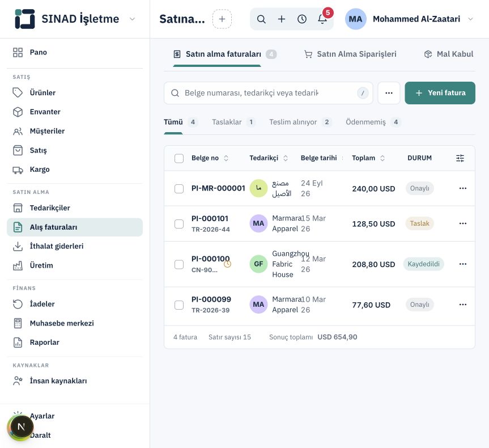Image resolution: width=489 pixels, height=448 pixels.
Task: Click the pending clock icon on PI-000100
Action: tap(228, 264)
